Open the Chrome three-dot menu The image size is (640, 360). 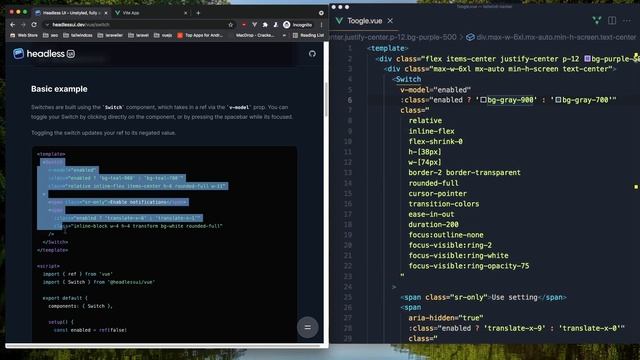click(x=322, y=25)
